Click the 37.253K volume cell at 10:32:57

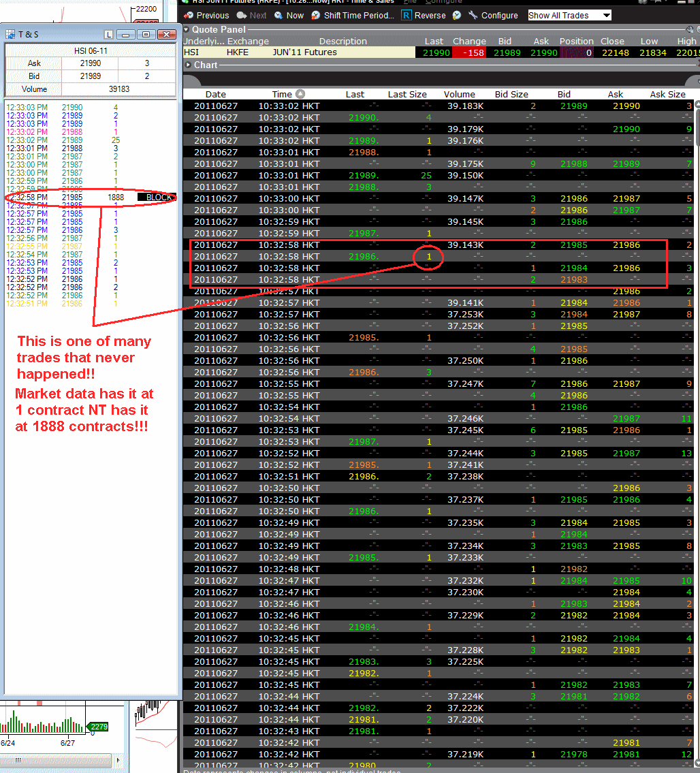pyautogui.click(x=465, y=315)
